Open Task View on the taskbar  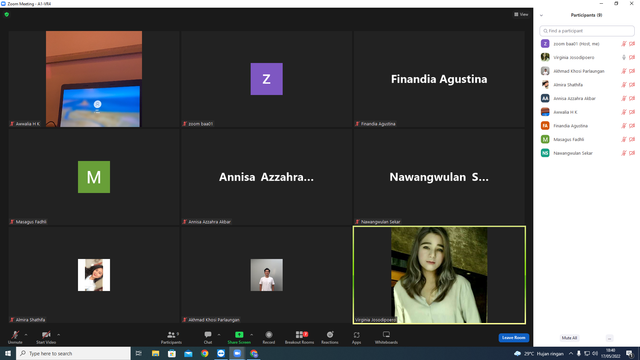coord(139,353)
